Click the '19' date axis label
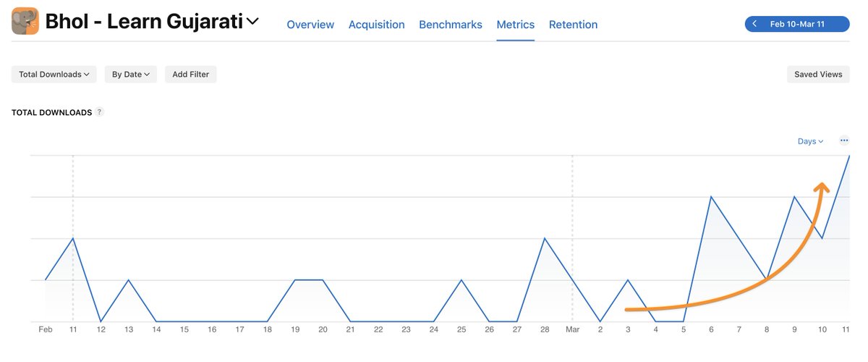 (295, 329)
